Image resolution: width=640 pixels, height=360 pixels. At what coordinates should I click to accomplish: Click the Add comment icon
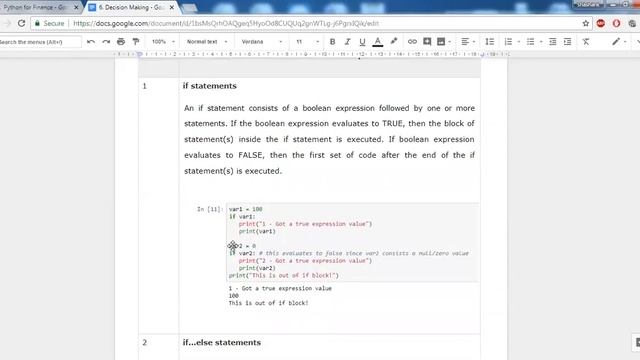point(427,42)
